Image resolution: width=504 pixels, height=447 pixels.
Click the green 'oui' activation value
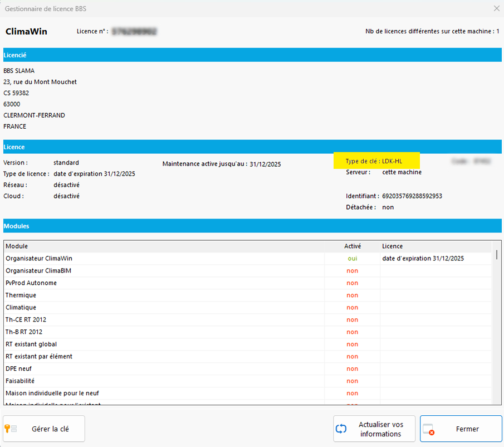click(x=353, y=258)
